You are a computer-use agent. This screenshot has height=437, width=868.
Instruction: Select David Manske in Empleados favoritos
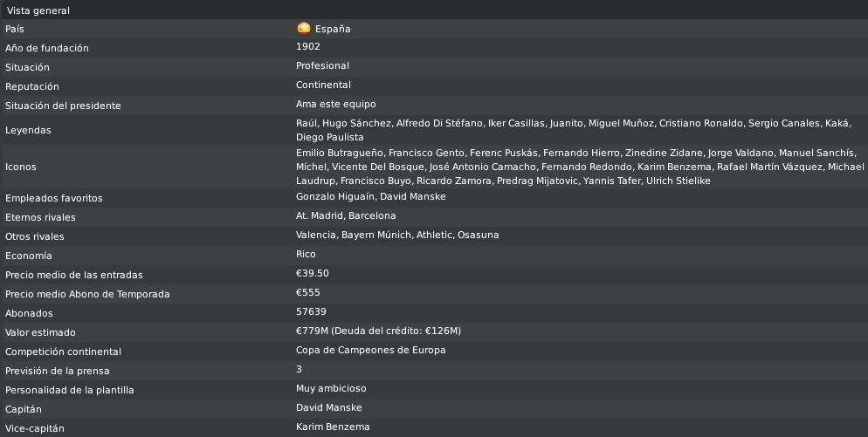[x=413, y=196]
